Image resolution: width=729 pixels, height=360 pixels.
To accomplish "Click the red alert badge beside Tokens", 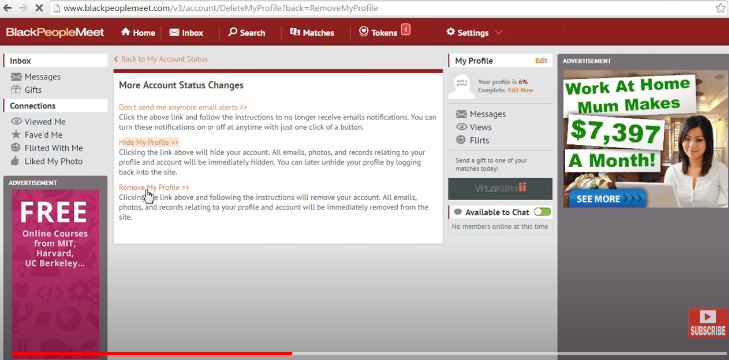I will click(x=405, y=29).
